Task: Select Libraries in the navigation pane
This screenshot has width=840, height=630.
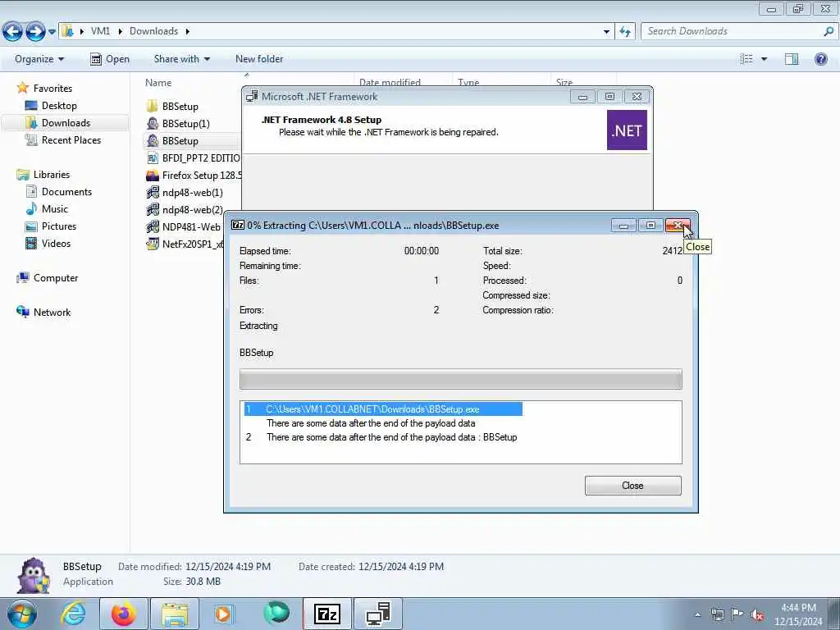Action: (x=43, y=175)
